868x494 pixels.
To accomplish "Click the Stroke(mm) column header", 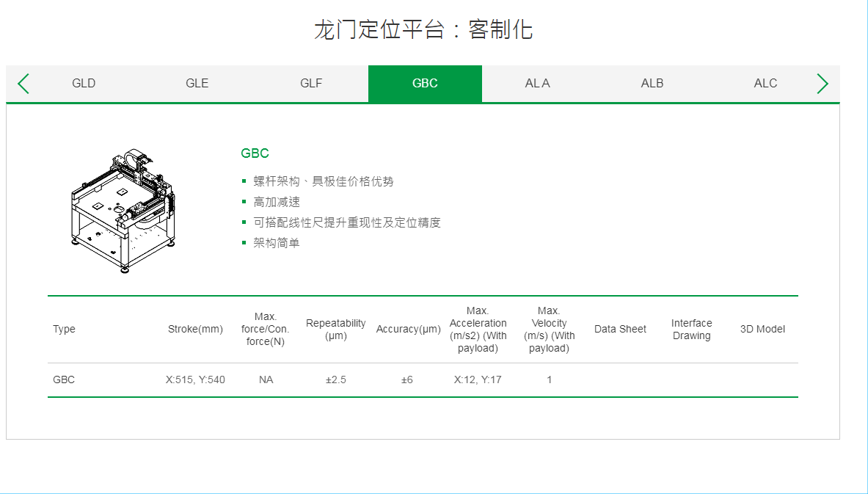I will [195, 329].
